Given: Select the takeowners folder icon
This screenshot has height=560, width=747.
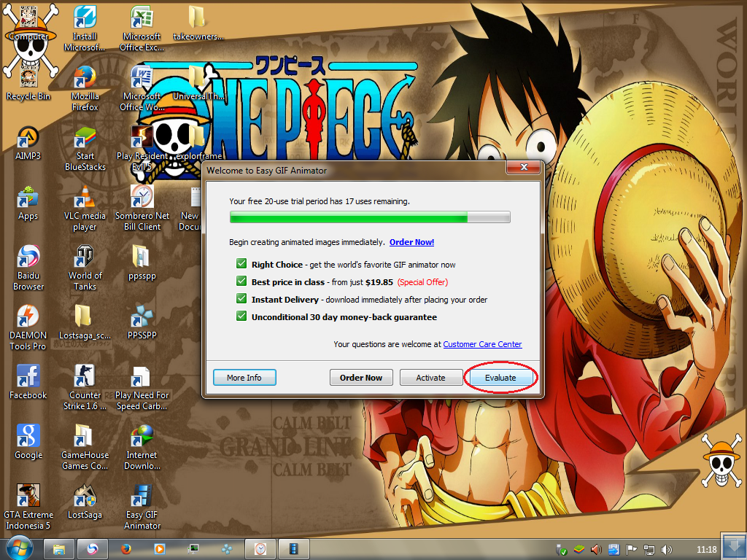Looking at the screenshot, I should (197, 23).
